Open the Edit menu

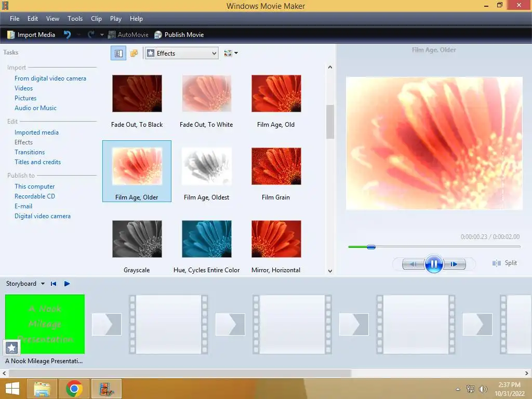pyautogui.click(x=33, y=19)
